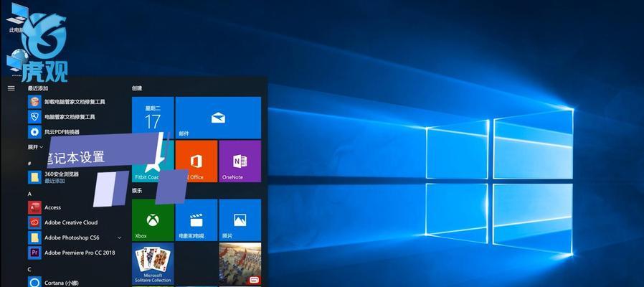Launch Access app icon

35,207
